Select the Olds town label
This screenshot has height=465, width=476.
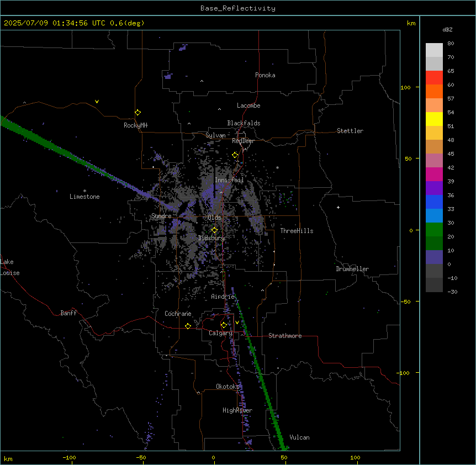click(214, 218)
